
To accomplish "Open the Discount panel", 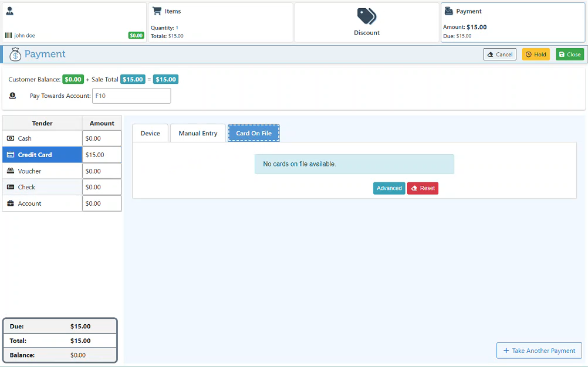I will 367,22.
